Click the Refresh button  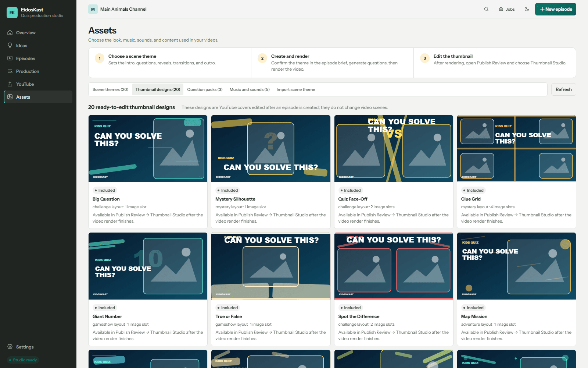tap(563, 89)
